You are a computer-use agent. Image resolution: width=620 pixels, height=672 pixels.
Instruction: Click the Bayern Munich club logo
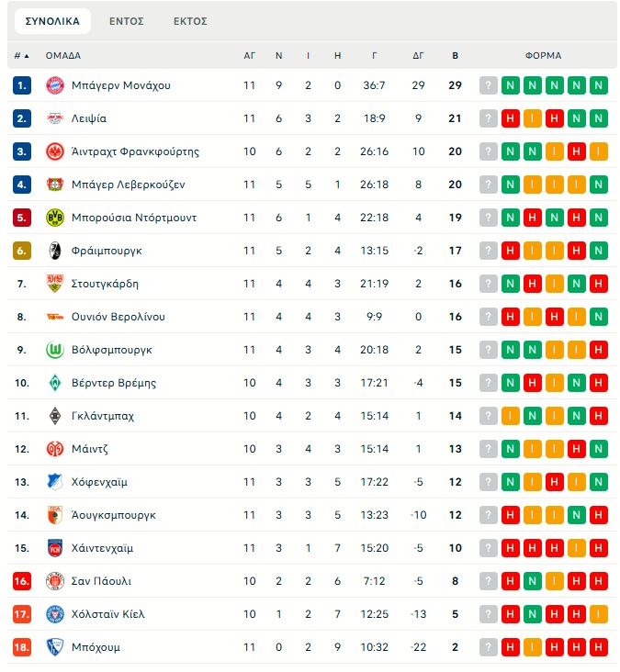point(55,85)
